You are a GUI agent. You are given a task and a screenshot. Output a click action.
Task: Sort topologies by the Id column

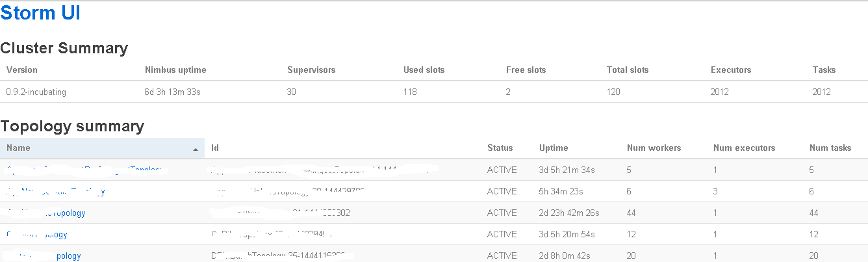click(x=215, y=148)
